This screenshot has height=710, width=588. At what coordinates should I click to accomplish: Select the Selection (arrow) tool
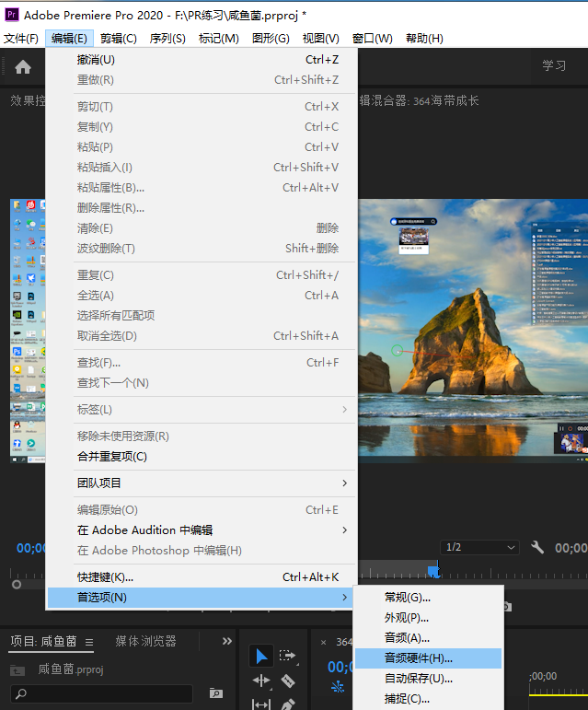point(261,656)
